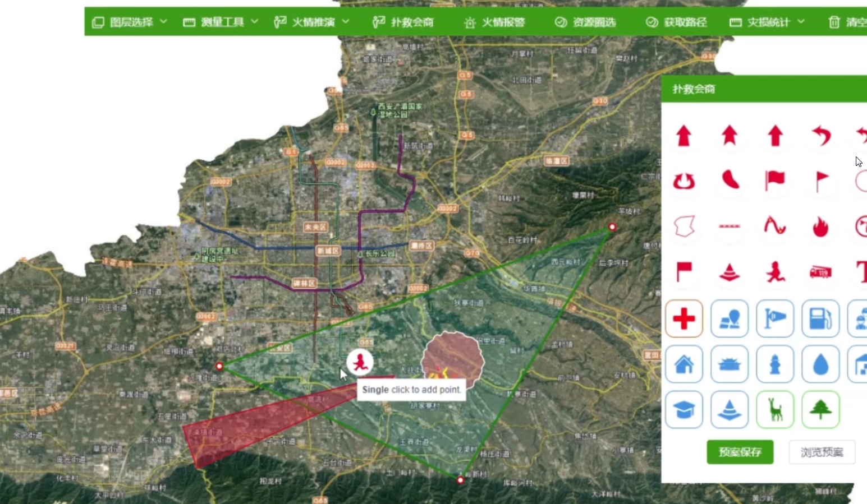Open the 火情报警 menu item

tap(494, 22)
